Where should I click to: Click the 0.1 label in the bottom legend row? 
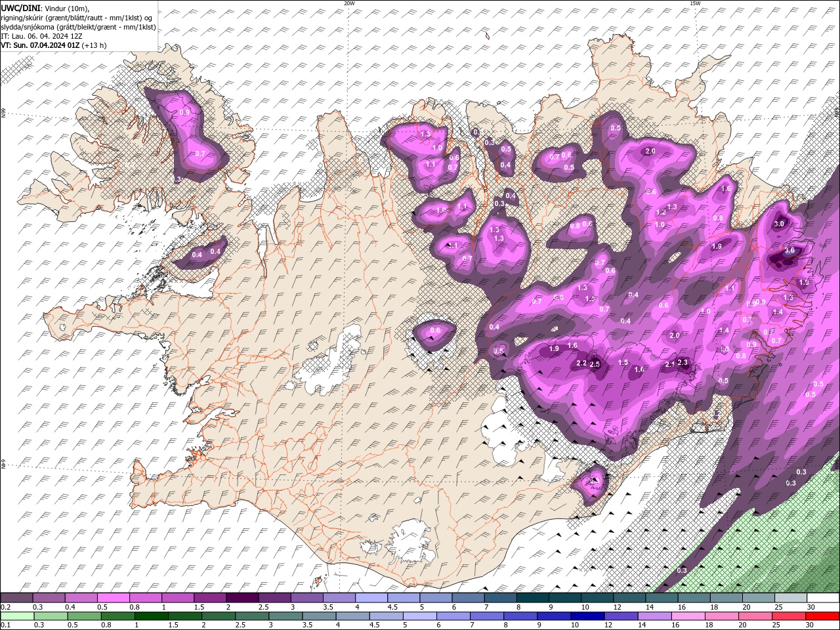6,625
